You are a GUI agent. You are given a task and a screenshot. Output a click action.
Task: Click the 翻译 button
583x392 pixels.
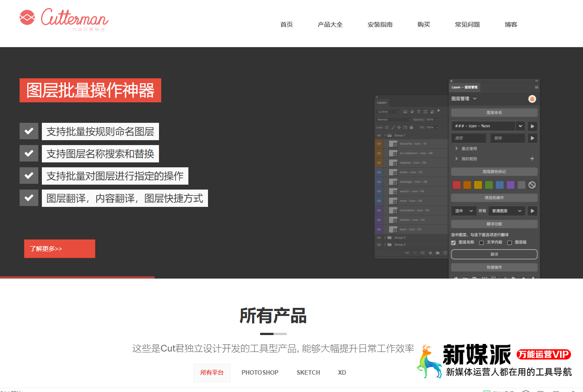[494, 255]
